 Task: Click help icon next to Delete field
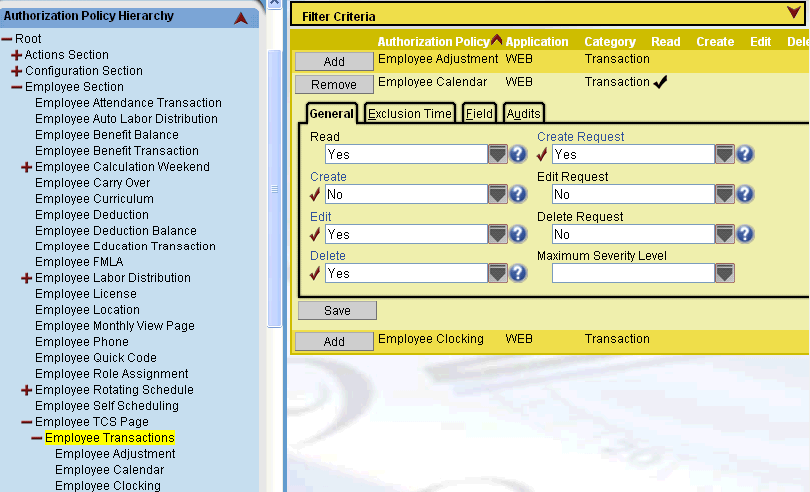pyautogui.click(x=518, y=273)
